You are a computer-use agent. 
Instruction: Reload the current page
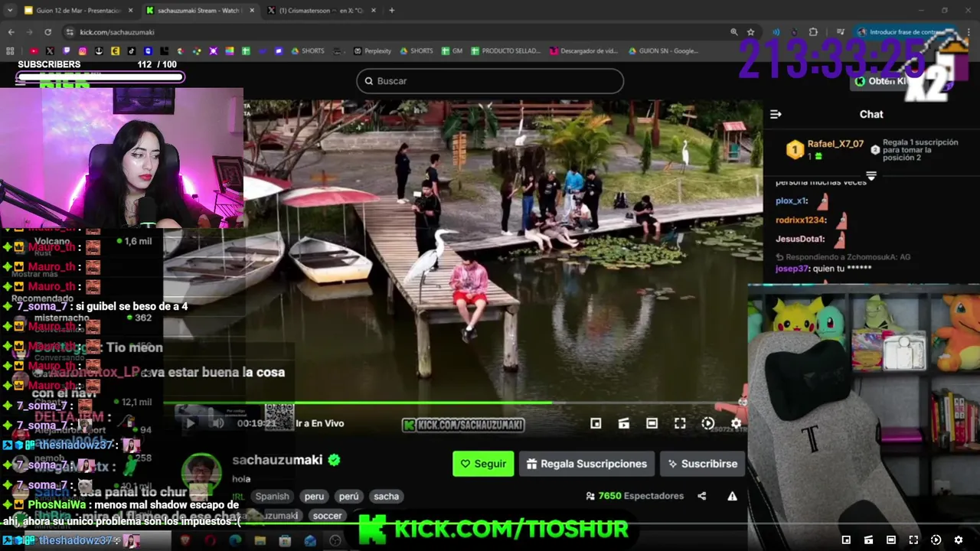pos(47,32)
